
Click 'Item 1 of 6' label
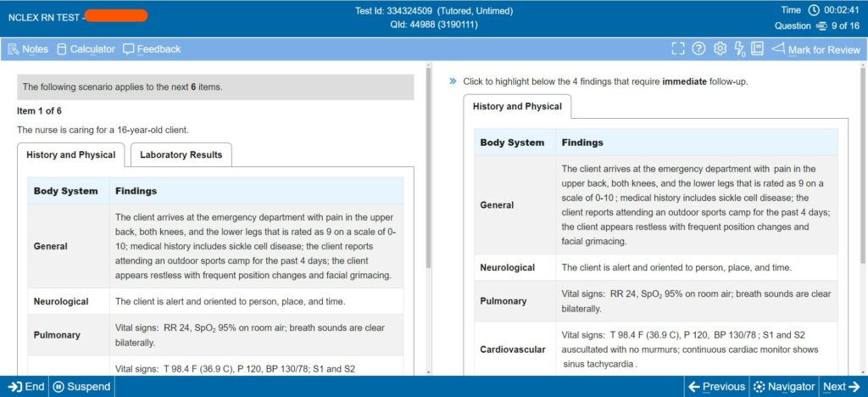click(x=39, y=111)
